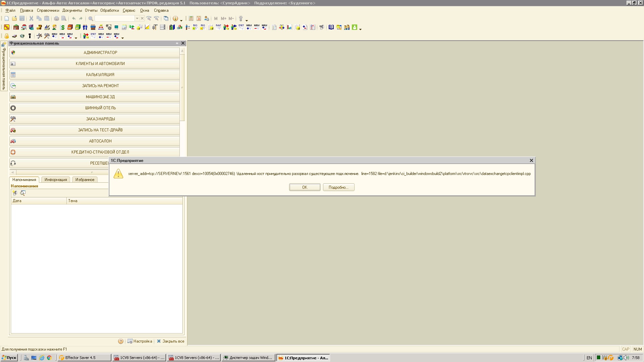
Task: Click Закрыть все at panel bottom
Action: [x=171, y=341]
